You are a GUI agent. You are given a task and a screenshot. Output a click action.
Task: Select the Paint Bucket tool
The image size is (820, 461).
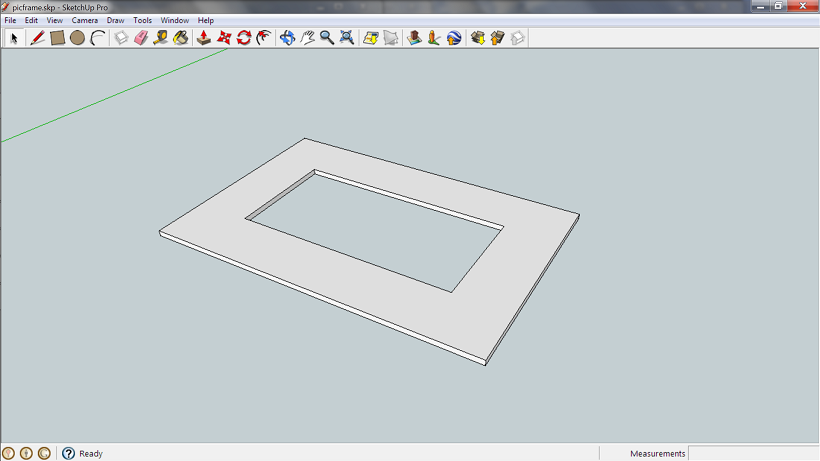click(181, 38)
